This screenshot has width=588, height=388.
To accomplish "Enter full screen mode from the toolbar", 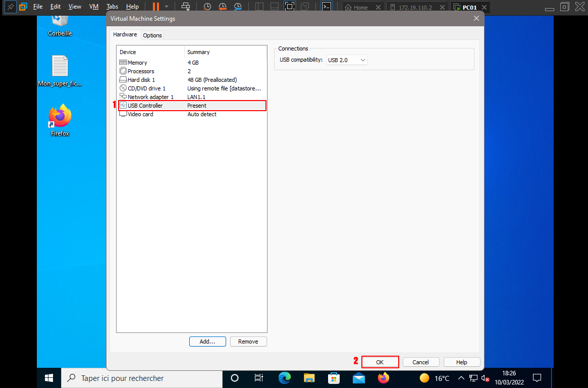I will point(290,7).
